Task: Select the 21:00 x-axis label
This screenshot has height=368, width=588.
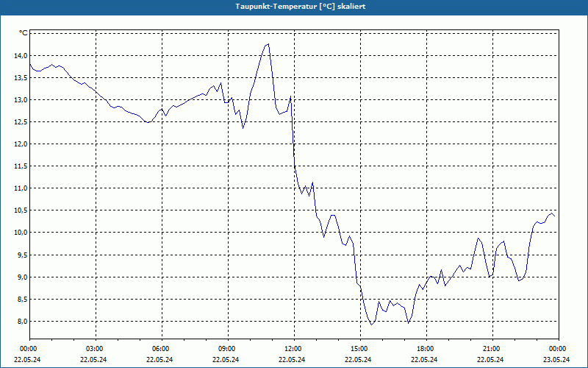Action: click(491, 349)
